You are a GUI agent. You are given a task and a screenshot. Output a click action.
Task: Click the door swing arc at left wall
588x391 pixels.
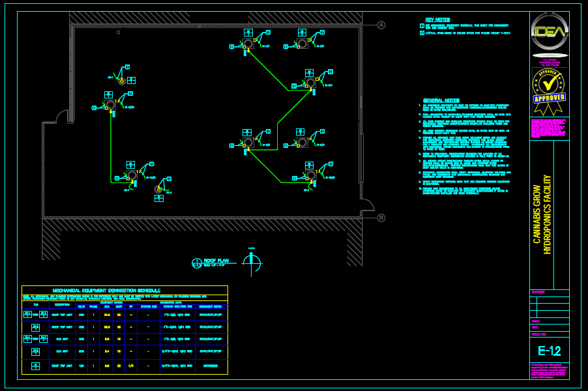click(62, 117)
